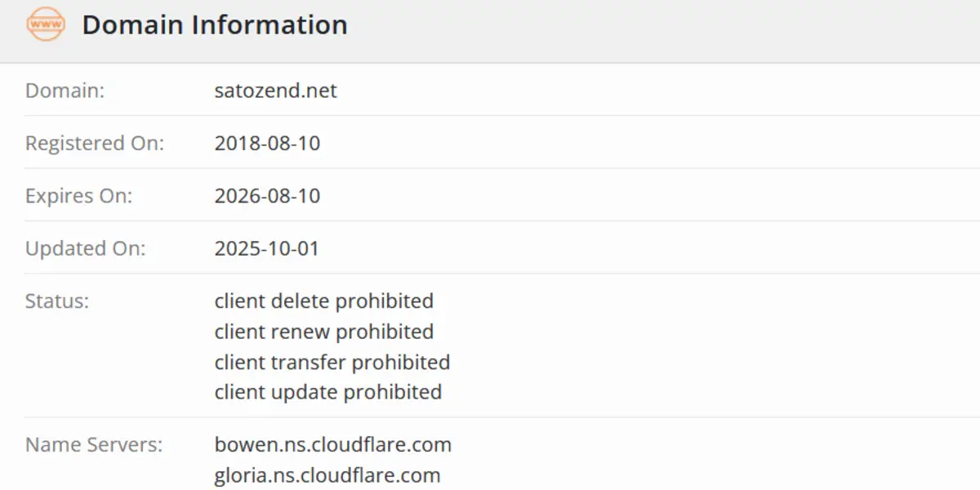Click the word Domain in the header
Viewport: 980px width, 490px height.
133,24
